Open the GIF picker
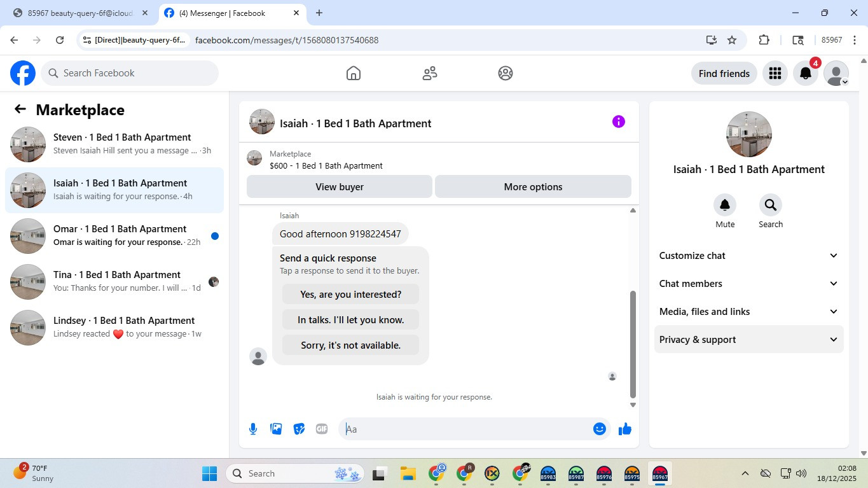Viewport: 868px width, 488px height. (322, 429)
